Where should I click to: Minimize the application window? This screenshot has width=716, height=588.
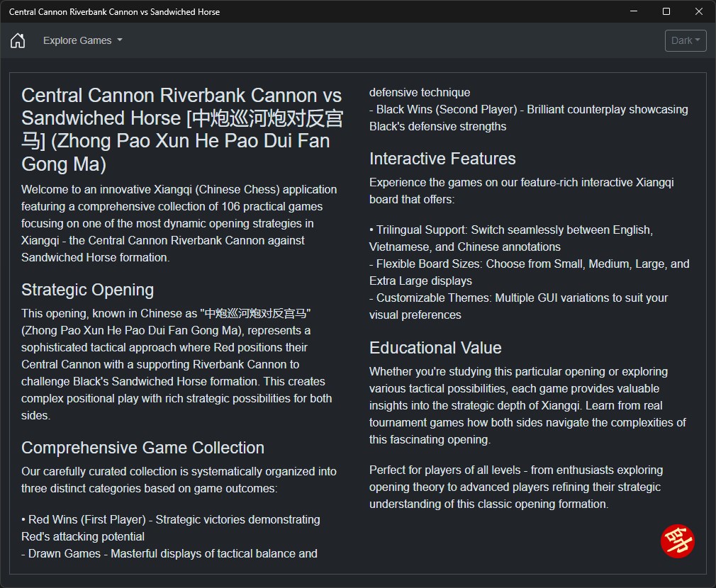(634, 11)
